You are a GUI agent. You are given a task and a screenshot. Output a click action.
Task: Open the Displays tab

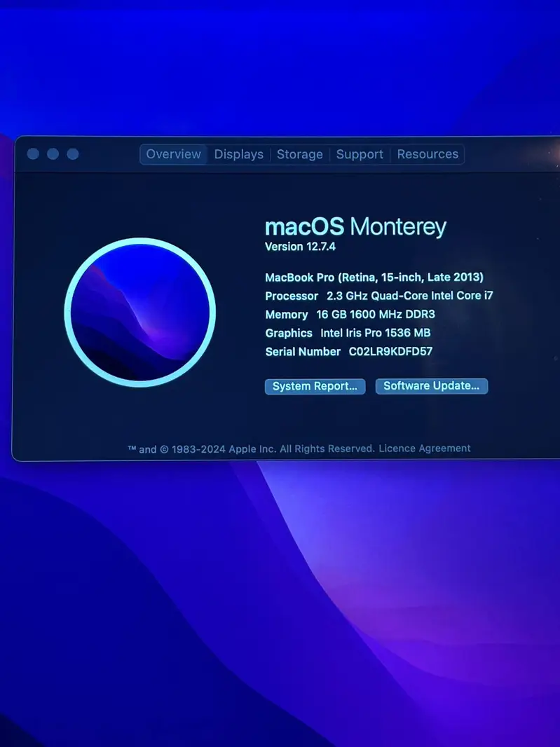click(x=239, y=154)
